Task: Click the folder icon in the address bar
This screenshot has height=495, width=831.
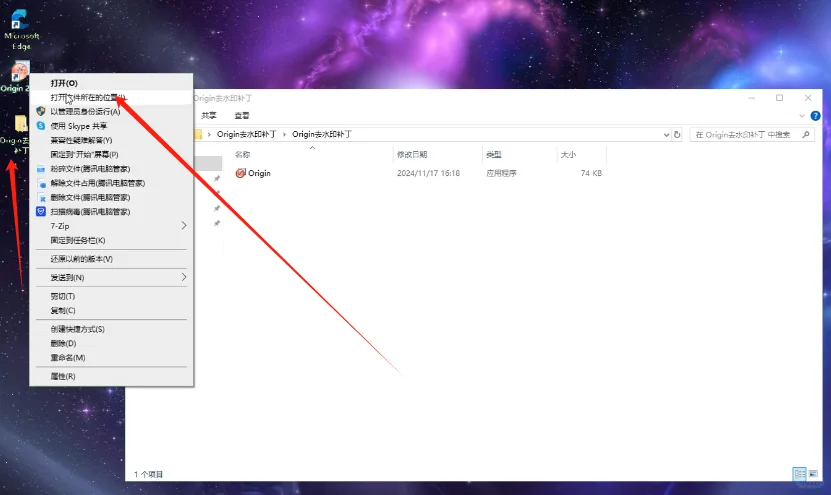Action: 198,134
